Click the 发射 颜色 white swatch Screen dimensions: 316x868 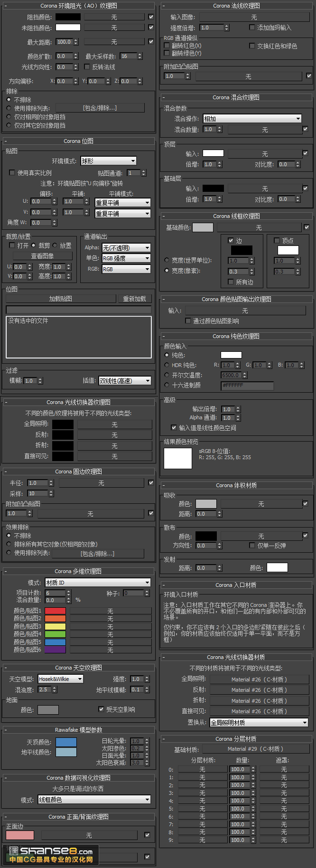pyautogui.click(x=277, y=567)
